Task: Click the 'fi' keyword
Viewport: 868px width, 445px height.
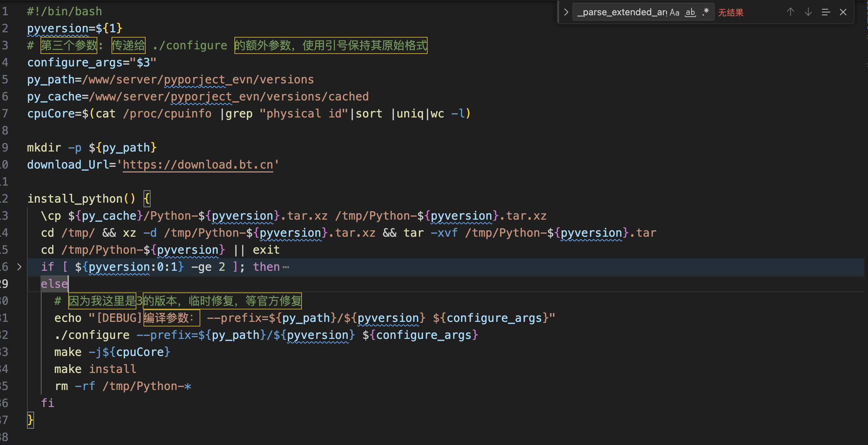Action: pos(48,403)
